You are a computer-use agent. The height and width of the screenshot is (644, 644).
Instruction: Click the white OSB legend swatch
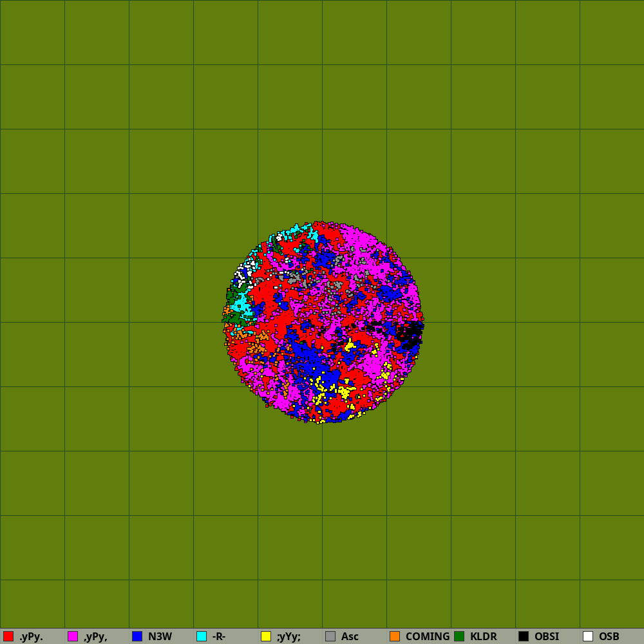tap(588, 636)
